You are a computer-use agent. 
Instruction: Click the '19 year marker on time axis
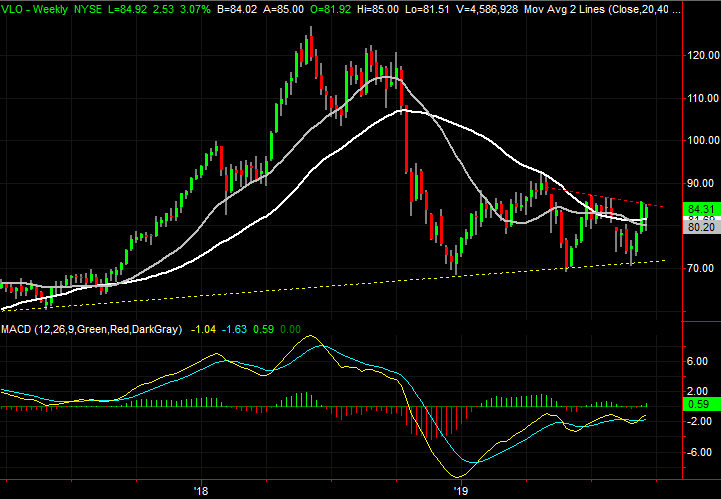[x=459, y=491]
